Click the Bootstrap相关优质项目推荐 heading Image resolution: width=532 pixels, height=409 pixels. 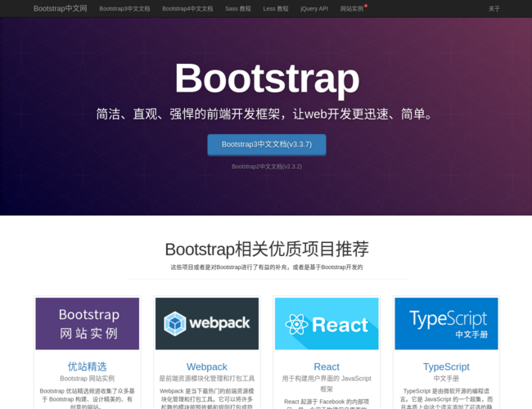pos(267,249)
